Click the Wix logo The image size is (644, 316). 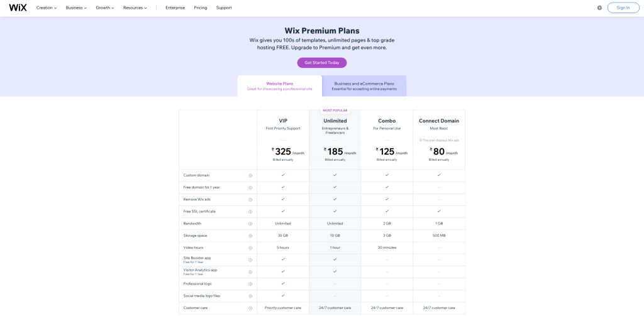(18, 8)
